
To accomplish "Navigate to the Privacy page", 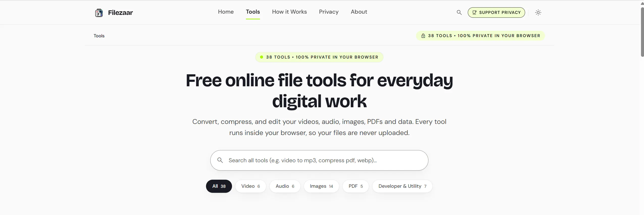I will (x=329, y=12).
